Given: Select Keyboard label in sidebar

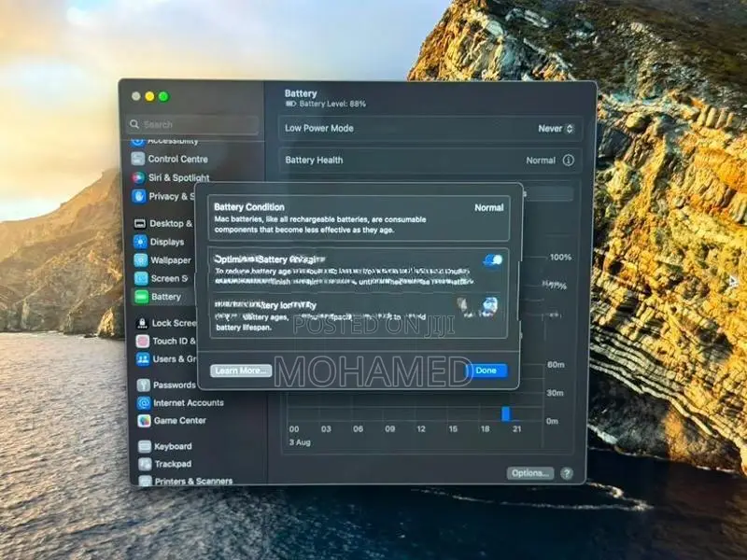Looking at the screenshot, I should 173,447.
